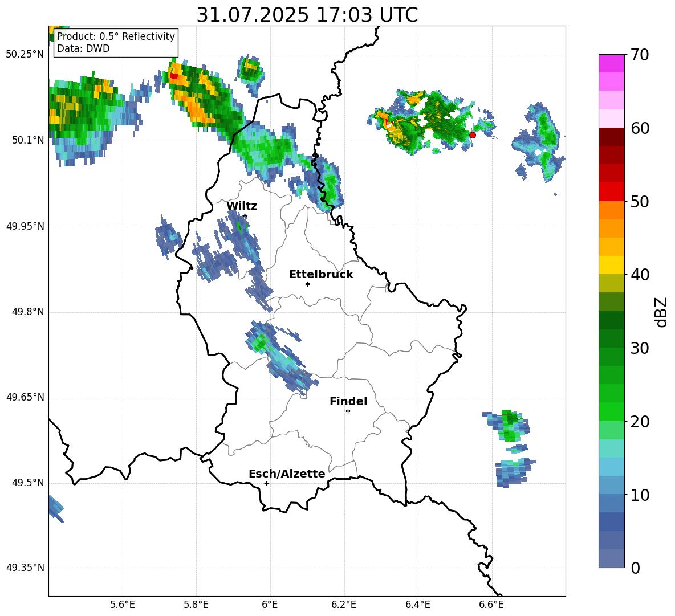Click the 20 tick on colorbar
The height and width of the screenshot is (616, 675).
pyautogui.click(x=639, y=422)
